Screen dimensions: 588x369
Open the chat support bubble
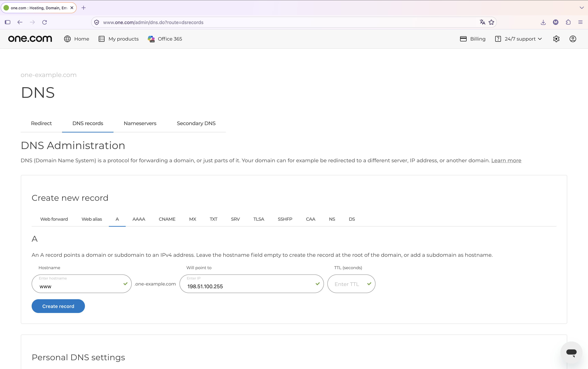[571, 352]
